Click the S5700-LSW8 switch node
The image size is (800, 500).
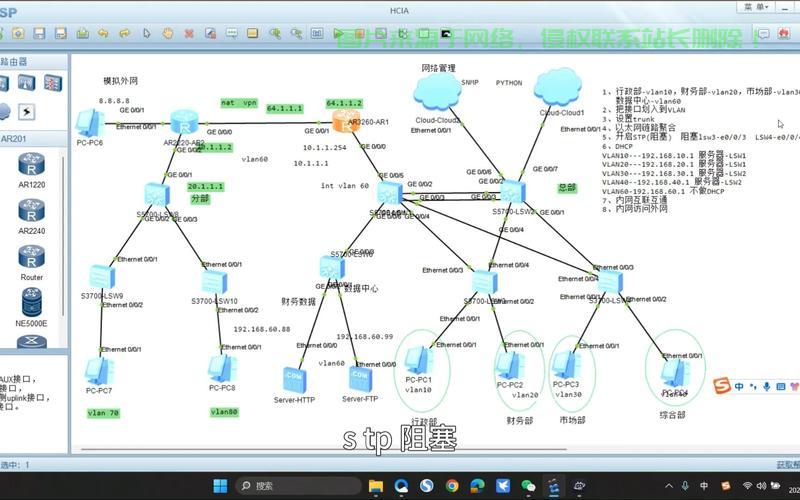(x=157, y=194)
